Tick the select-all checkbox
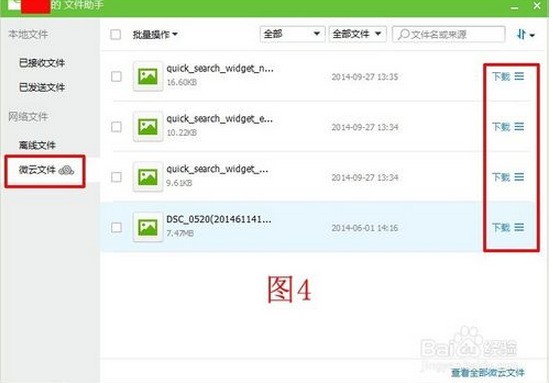 (x=115, y=35)
